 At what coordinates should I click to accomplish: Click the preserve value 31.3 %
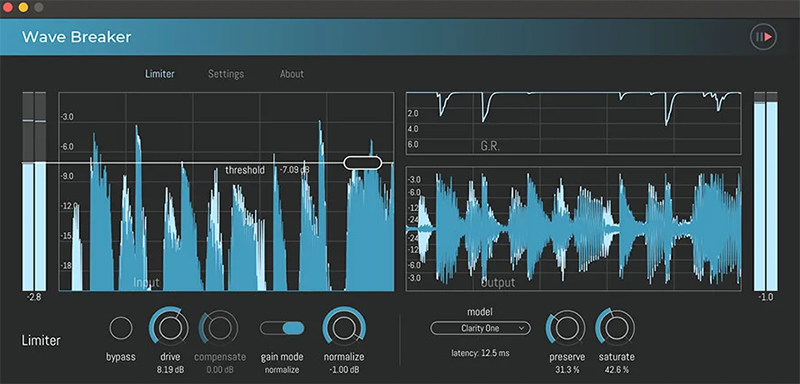[567, 370]
